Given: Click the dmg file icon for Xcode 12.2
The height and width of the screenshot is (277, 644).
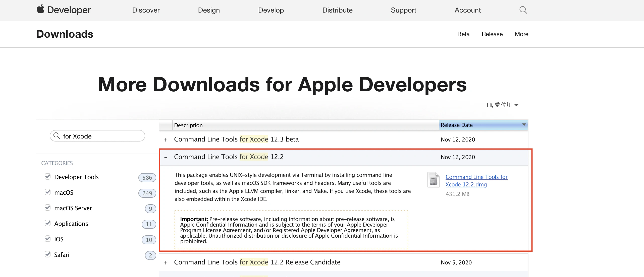Looking at the screenshot, I should (x=434, y=180).
